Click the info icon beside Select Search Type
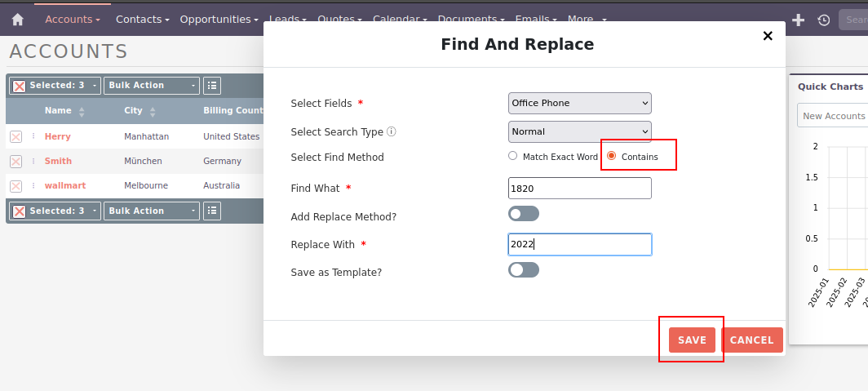This screenshot has height=391, width=868. coord(392,131)
